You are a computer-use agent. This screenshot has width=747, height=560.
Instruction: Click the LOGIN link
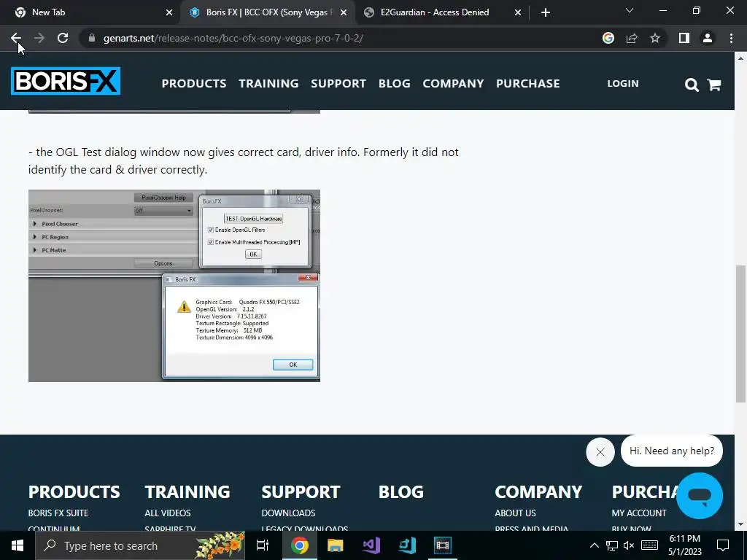[623, 83]
